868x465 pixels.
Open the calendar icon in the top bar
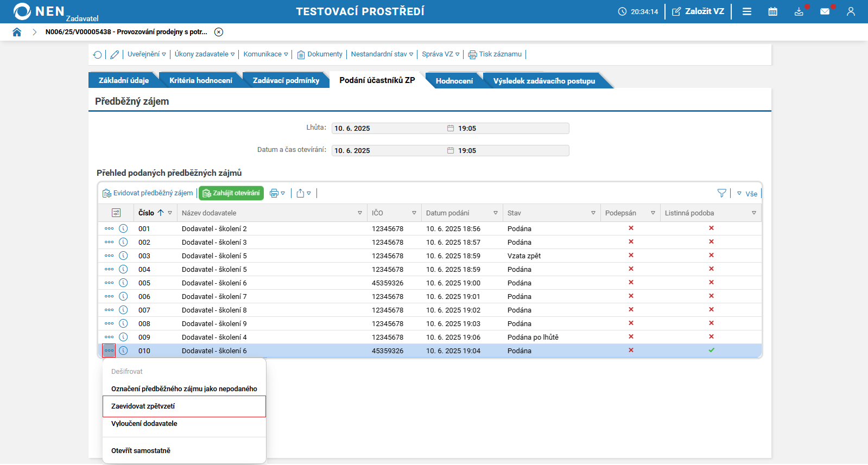pyautogui.click(x=772, y=11)
